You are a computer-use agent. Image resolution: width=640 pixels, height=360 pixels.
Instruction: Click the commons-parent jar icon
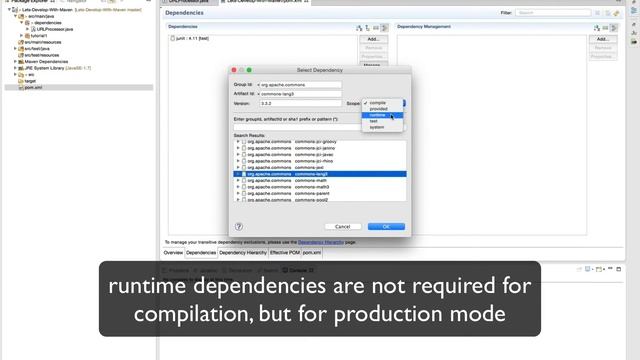[x=244, y=193]
